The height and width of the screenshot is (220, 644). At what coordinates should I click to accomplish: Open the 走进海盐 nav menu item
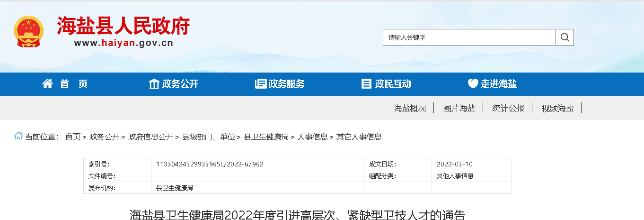pyautogui.click(x=499, y=84)
